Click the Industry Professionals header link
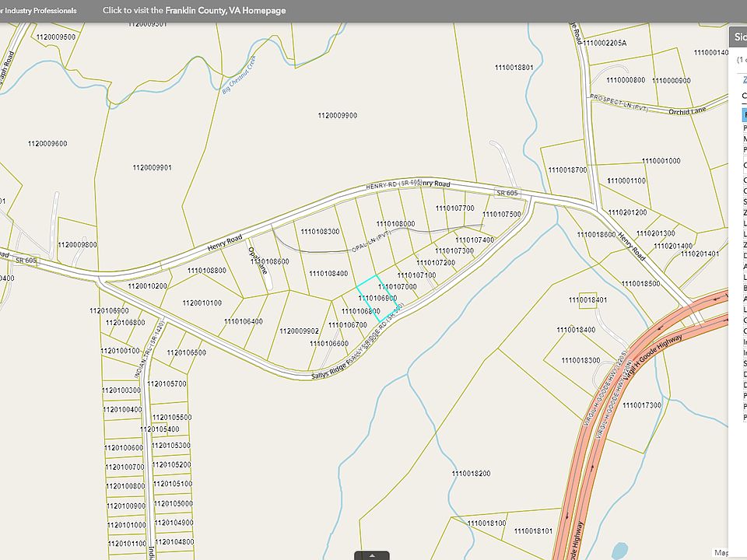 tap(40, 11)
